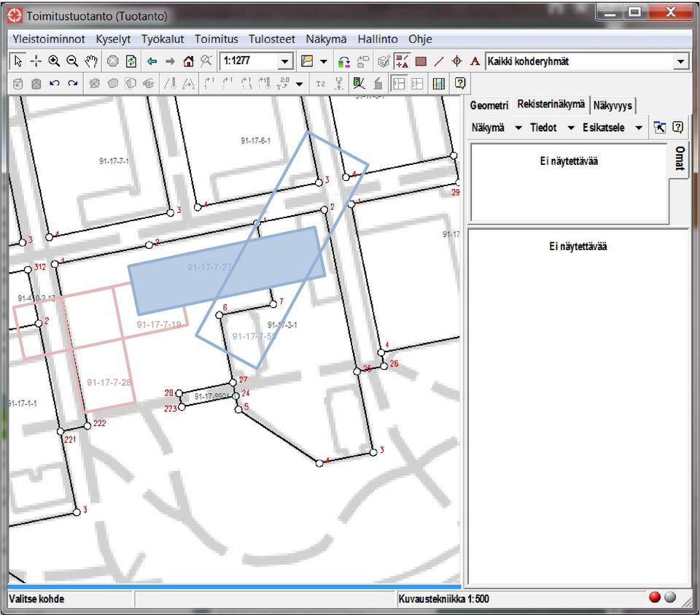Viewport: 700px width, 615px height.
Task: Redo the last edit
Action: [x=73, y=83]
